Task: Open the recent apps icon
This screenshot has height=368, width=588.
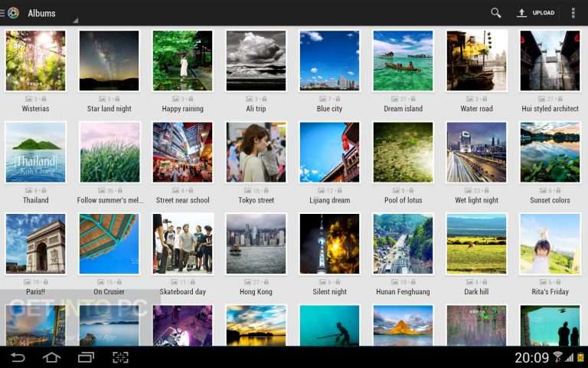Action: point(86,357)
